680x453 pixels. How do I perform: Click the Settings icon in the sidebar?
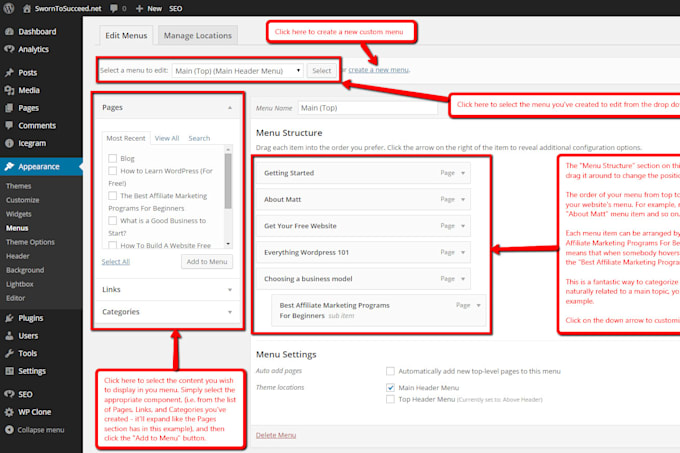(x=9, y=371)
